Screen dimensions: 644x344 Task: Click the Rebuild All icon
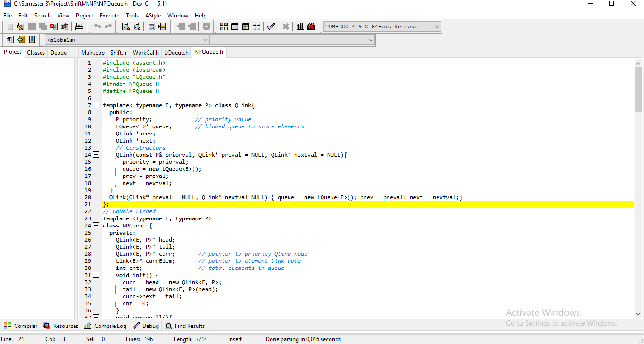pos(256,26)
